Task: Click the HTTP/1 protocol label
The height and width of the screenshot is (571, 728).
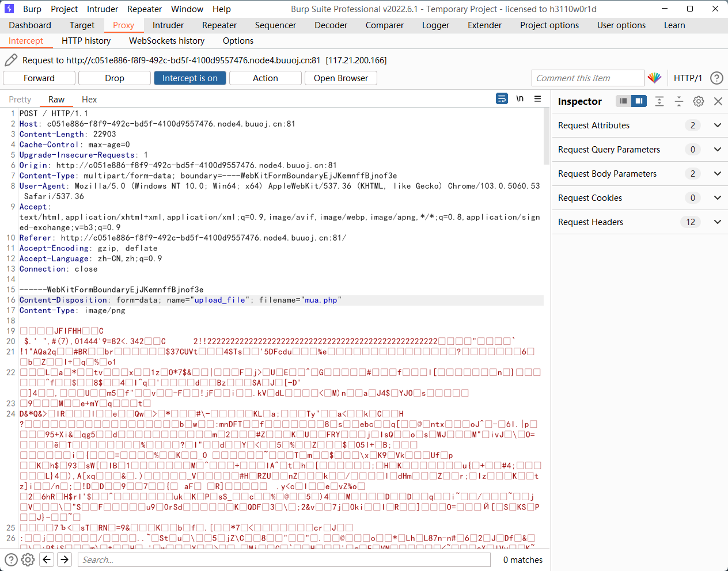Action: pos(688,78)
